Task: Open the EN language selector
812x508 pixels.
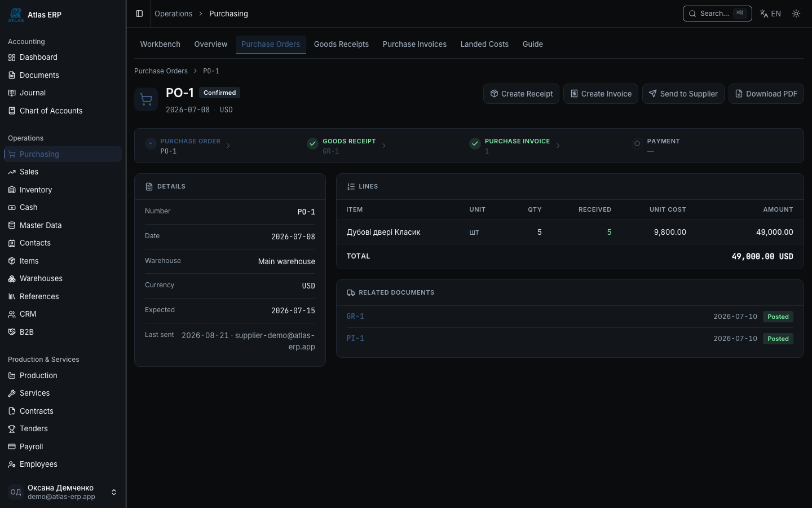Action: [770, 14]
